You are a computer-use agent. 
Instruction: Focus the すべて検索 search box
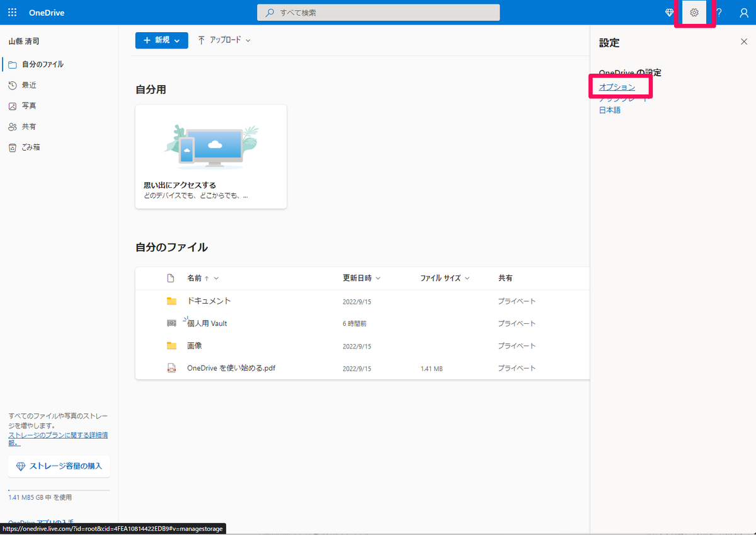coord(378,13)
